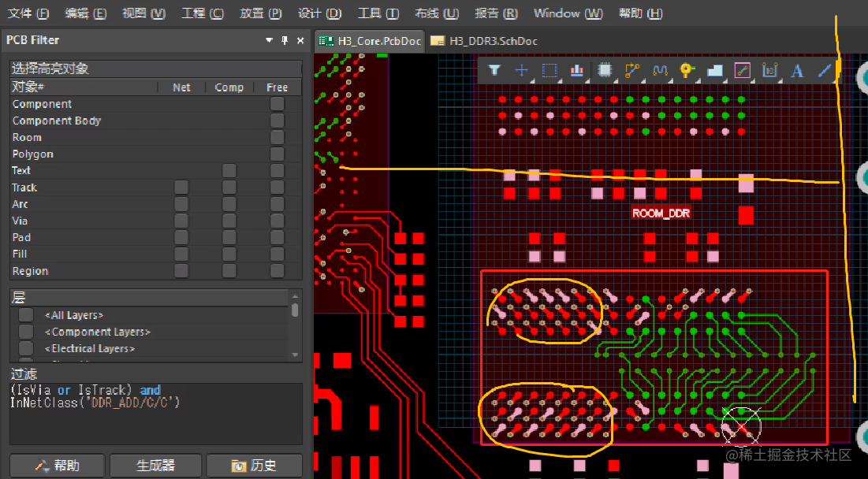
Task: Activate the via placement tool
Action: pyautogui.click(x=685, y=69)
